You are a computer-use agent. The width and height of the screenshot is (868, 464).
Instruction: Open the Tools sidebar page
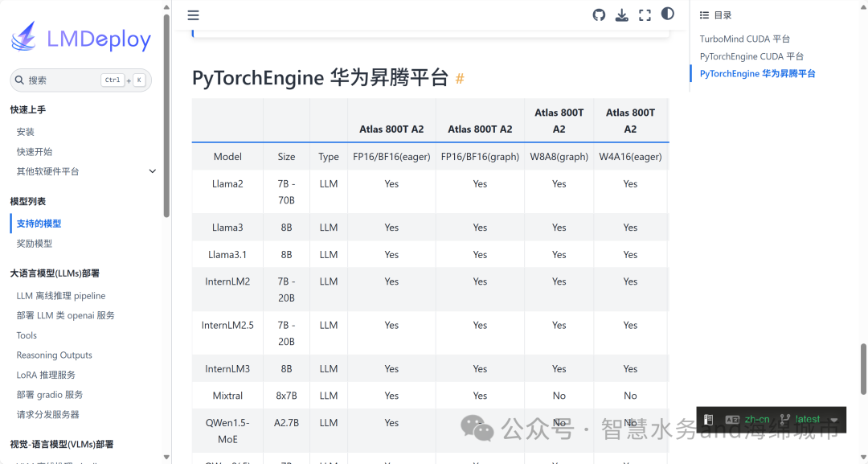coord(27,335)
